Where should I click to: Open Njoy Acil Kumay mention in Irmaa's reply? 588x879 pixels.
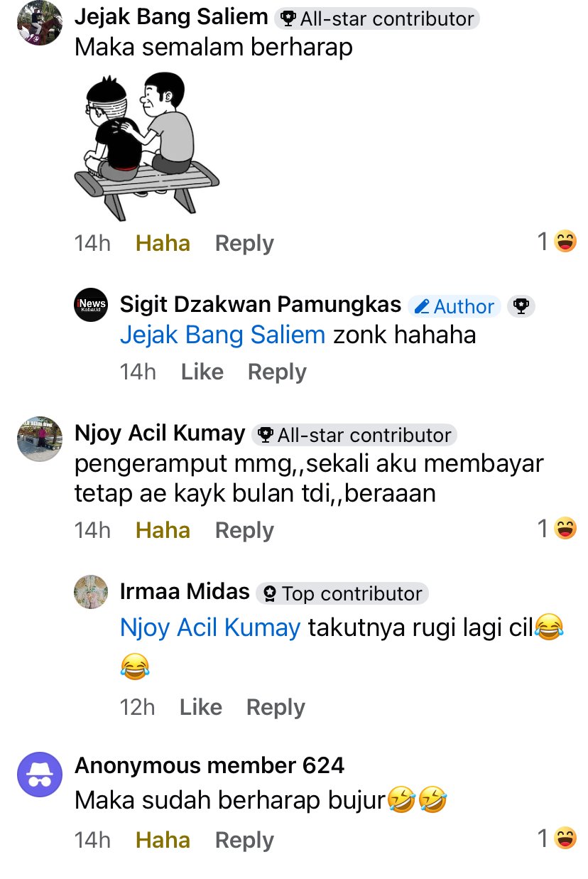(x=210, y=627)
